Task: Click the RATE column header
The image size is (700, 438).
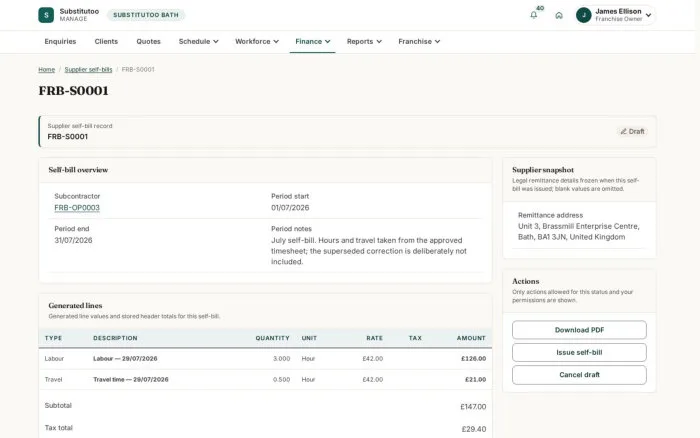Action: click(x=375, y=338)
